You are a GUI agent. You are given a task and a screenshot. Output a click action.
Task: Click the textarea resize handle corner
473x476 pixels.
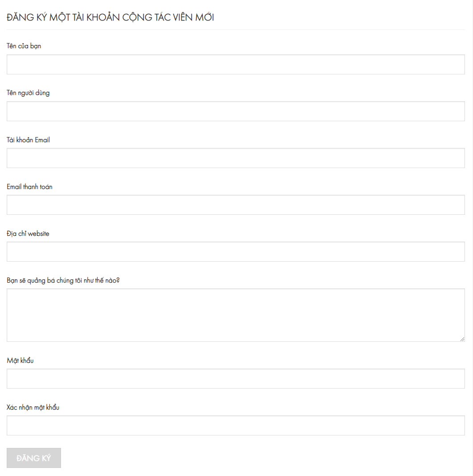[x=462, y=339]
